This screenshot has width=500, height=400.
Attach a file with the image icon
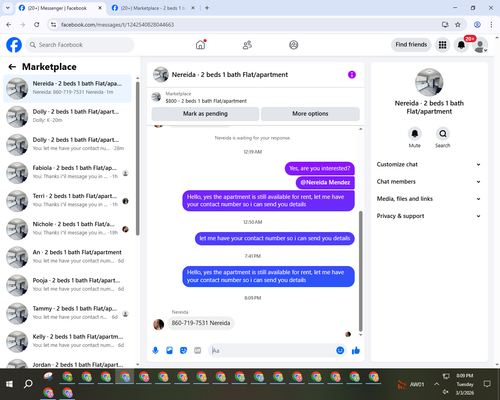pyautogui.click(x=169, y=350)
